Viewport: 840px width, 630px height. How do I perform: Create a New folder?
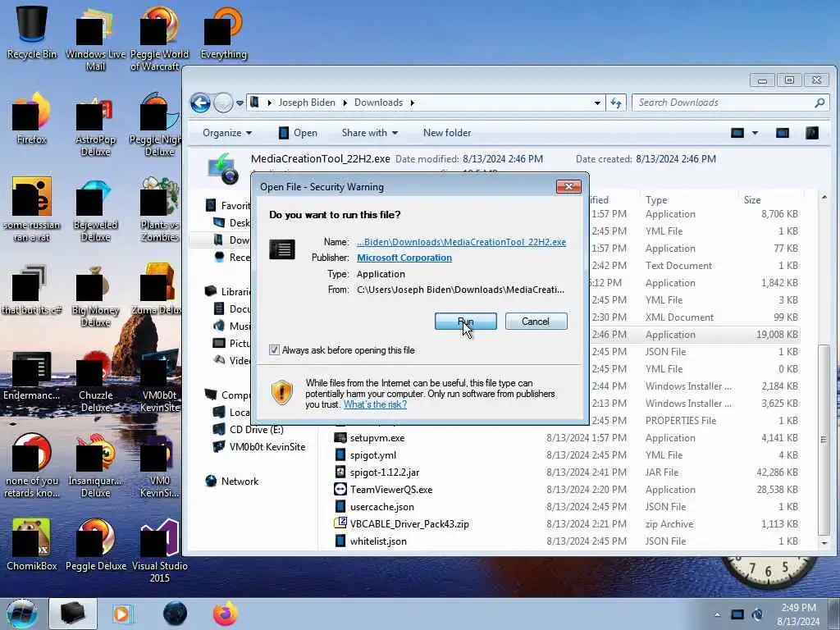pos(447,133)
